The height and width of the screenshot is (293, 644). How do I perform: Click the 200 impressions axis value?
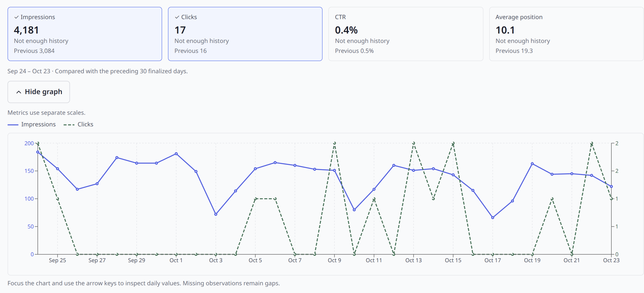click(29, 143)
